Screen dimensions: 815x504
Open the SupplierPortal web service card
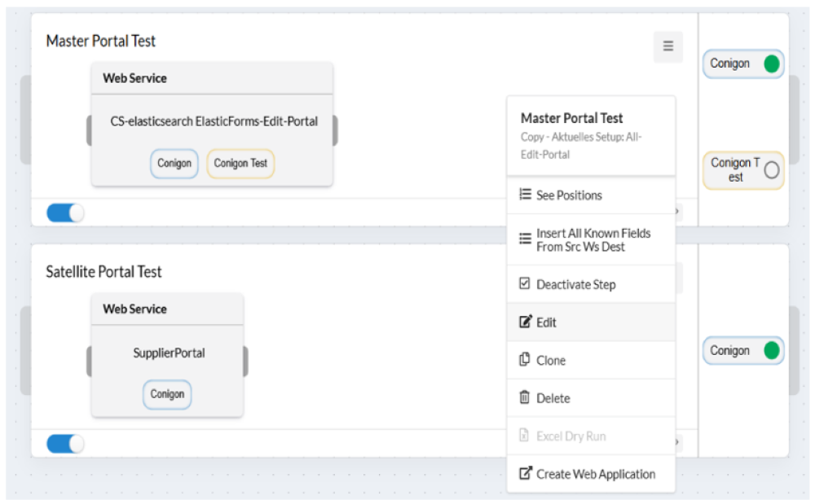point(167,353)
